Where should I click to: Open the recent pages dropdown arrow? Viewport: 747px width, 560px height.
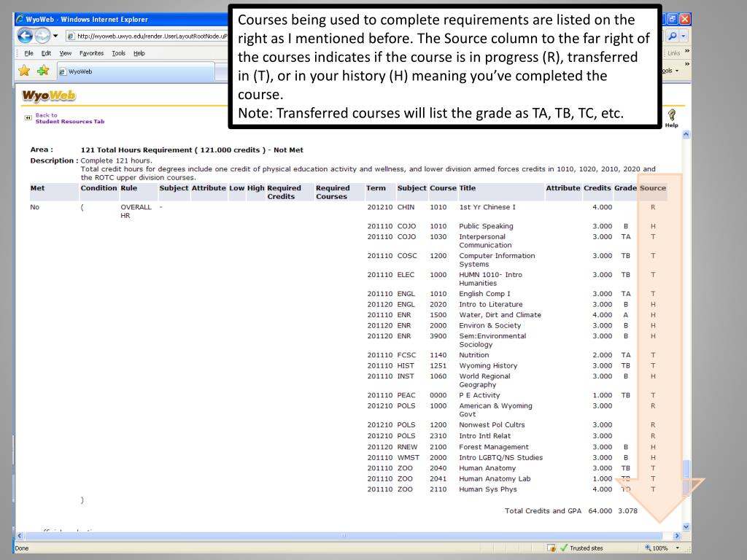tap(55, 36)
